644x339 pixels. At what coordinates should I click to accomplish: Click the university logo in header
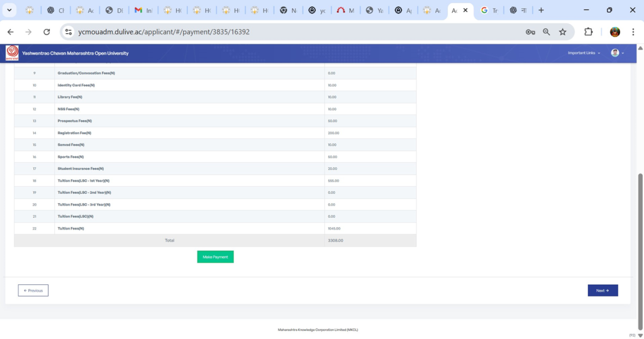(x=12, y=53)
